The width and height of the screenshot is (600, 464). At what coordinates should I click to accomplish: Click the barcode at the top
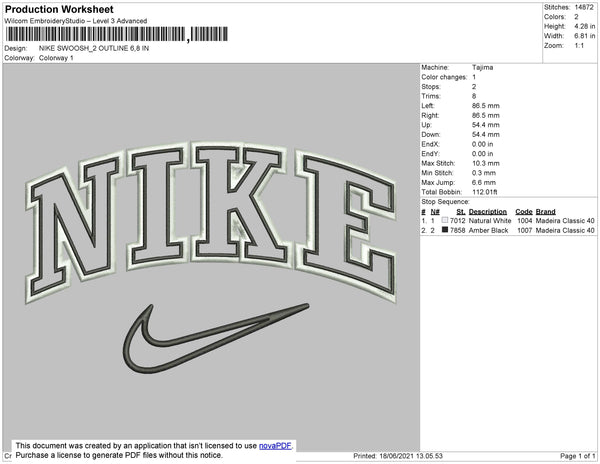pos(117,34)
